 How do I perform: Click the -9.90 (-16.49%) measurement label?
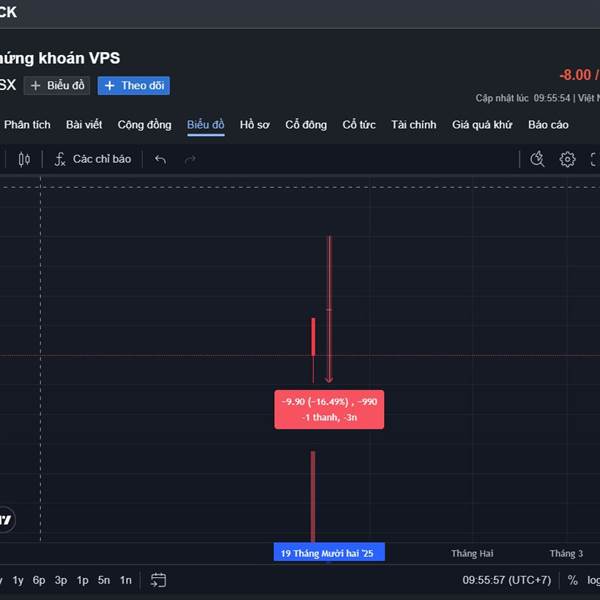(329, 409)
